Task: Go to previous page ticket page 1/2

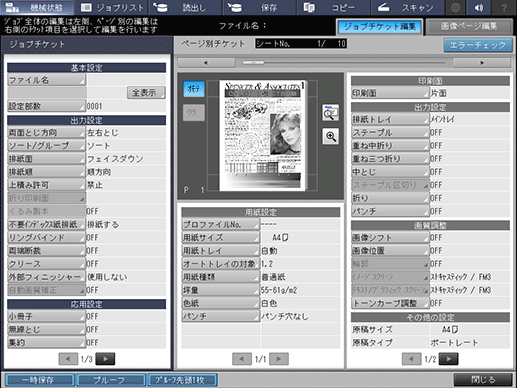Action: tap(411, 359)
